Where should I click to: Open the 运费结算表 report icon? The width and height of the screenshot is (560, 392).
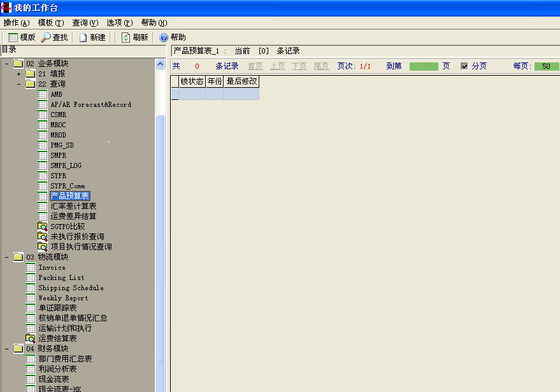click(x=30, y=339)
